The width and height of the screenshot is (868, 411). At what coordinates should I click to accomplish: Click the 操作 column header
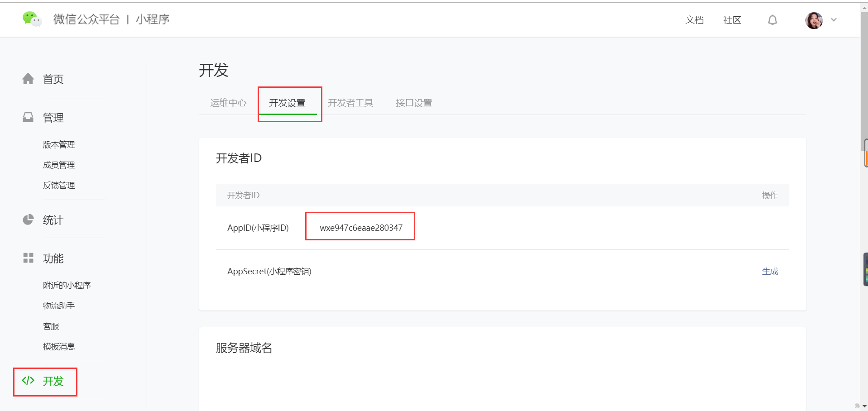tap(770, 195)
